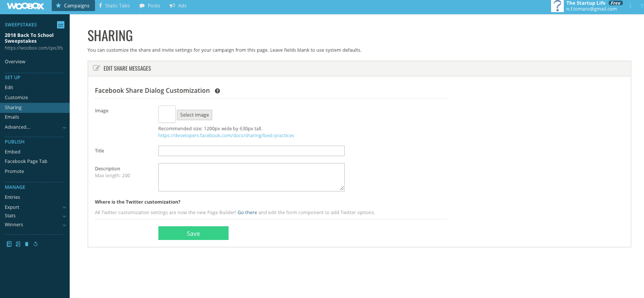Viewport: 644px width, 298px height.
Task: Click into the Title input field
Action: [x=251, y=151]
